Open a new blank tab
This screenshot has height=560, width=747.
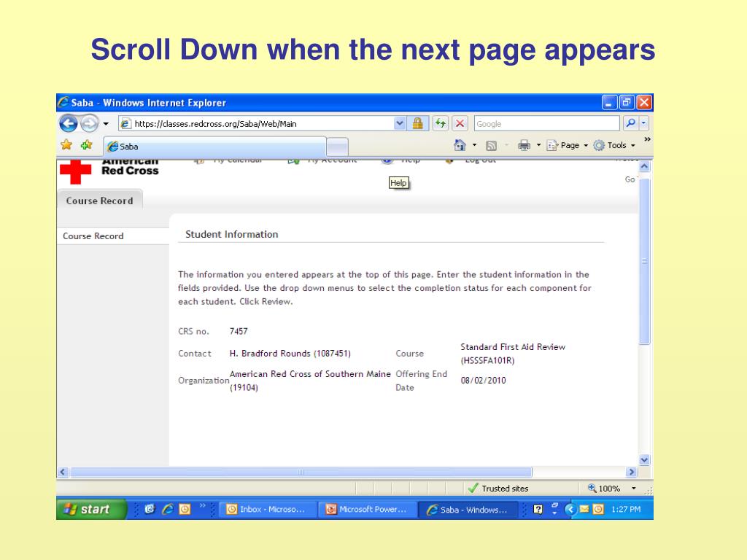coord(337,147)
